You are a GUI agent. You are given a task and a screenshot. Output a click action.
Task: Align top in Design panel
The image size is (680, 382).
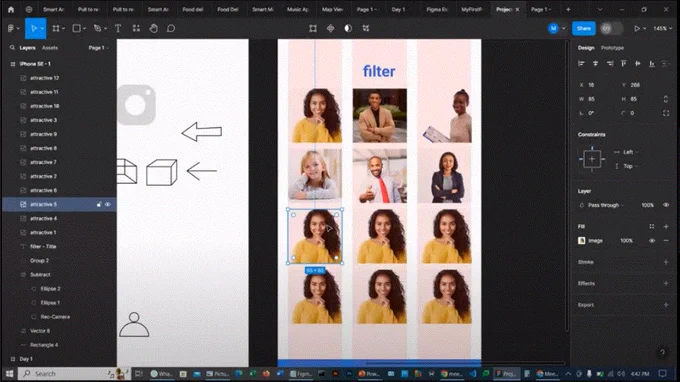pyautogui.click(x=624, y=63)
